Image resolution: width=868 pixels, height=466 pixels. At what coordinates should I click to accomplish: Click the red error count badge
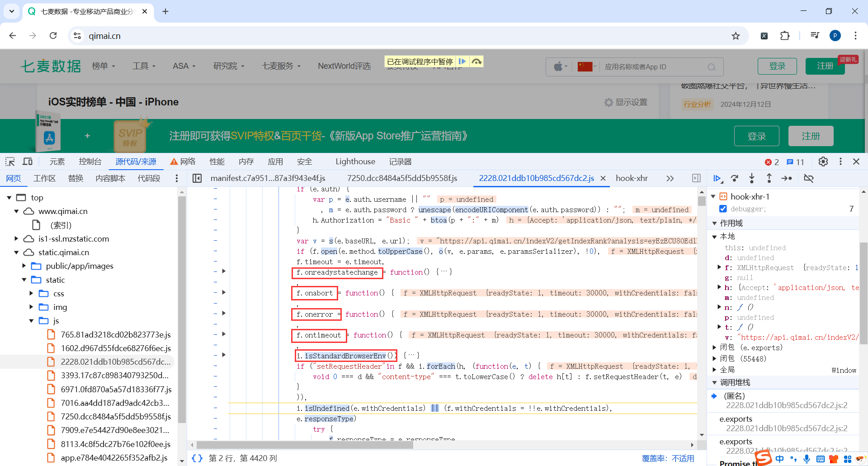pos(772,162)
